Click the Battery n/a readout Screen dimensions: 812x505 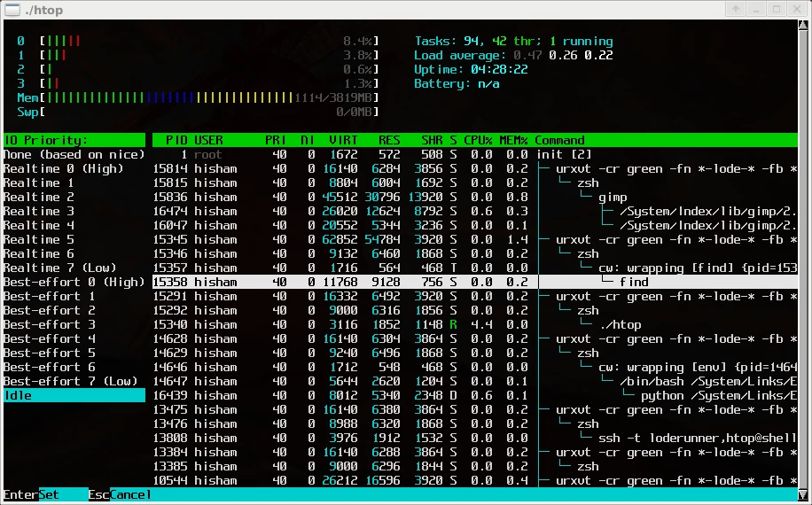click(457, 83)
